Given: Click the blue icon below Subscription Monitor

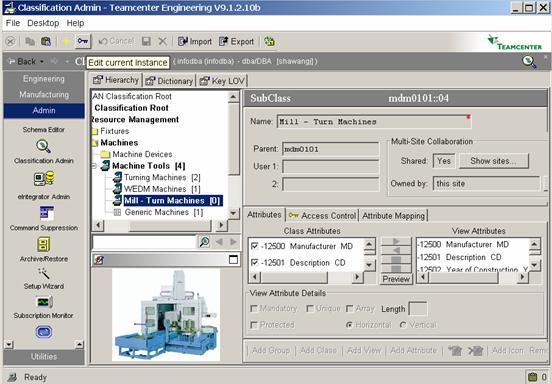Looking at the screenshot, I should tap(44, 332).
